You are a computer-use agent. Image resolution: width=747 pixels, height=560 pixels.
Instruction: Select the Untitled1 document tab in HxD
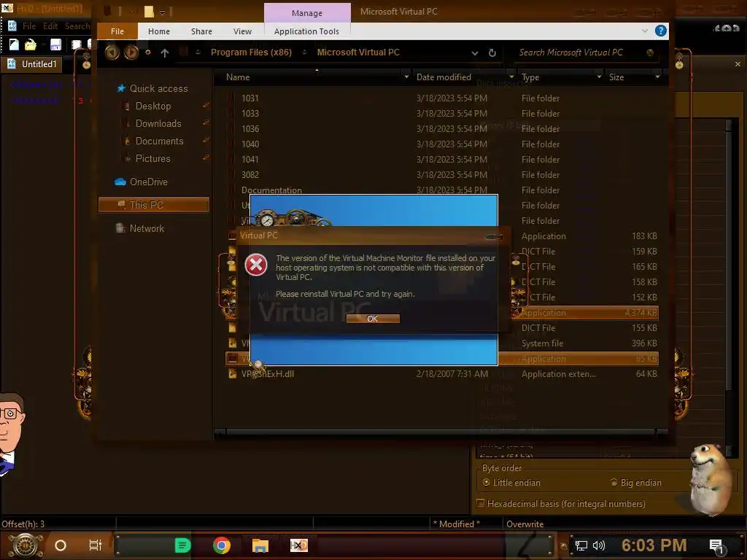[31, 64]
